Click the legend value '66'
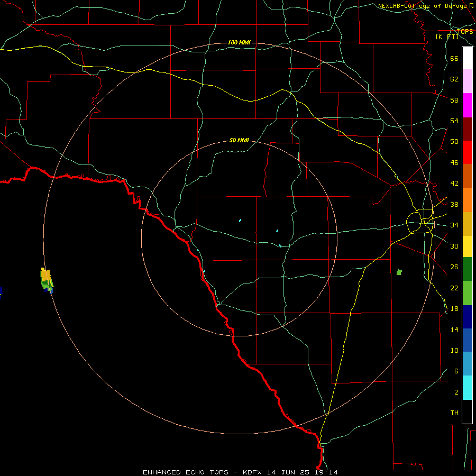476x476 pixels. [454, 58]
